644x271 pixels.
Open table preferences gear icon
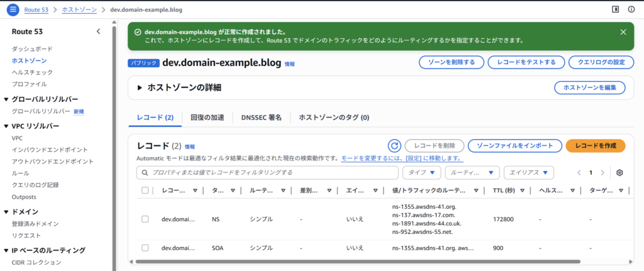[x=619, y=173]
